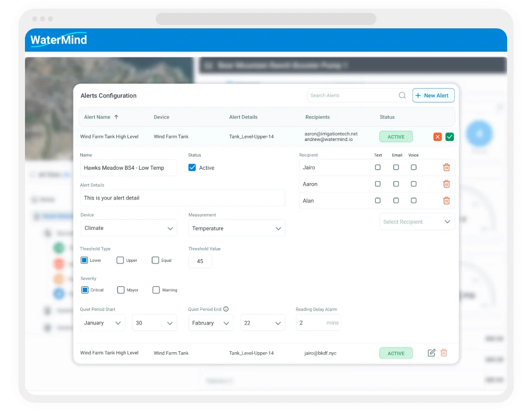
Task: Select the Equal threshold type checkbox
Action: (x=155, y=260)
